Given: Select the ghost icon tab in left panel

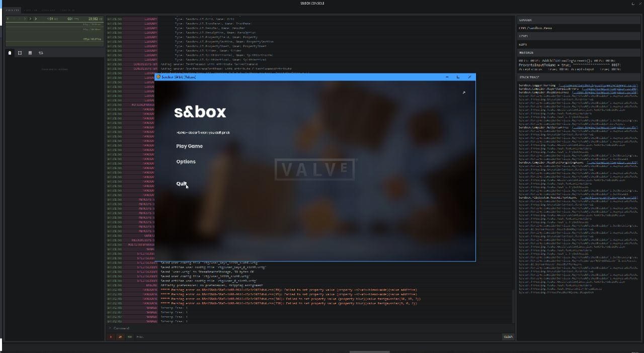Looking at the screenshot, I should [10, 53].
